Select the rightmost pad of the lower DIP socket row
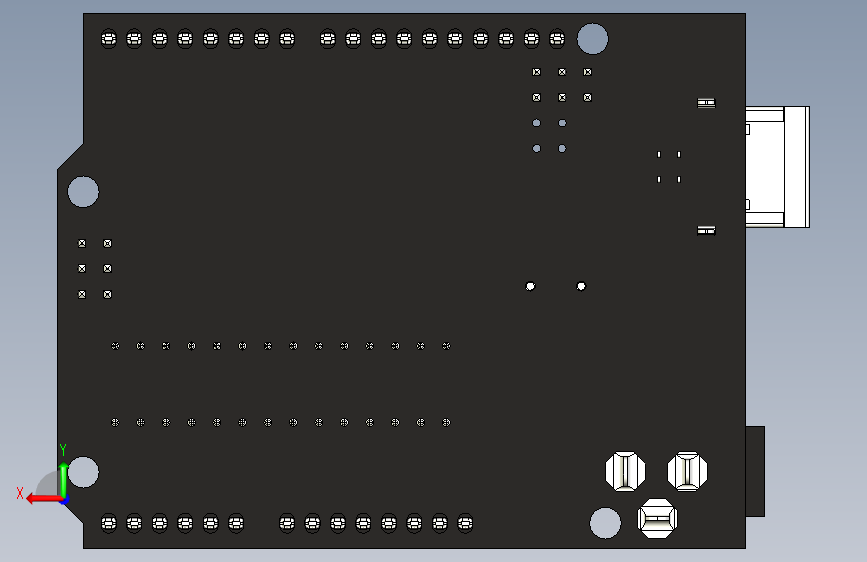The width and height of the screenshot is (867, 562). tap(446, 422)
